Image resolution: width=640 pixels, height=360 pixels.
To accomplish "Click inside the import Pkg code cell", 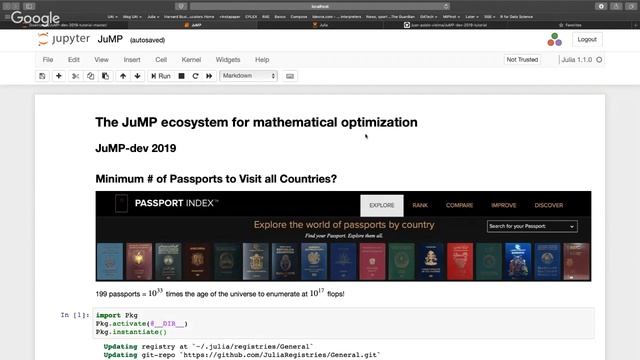I will 343,323.
